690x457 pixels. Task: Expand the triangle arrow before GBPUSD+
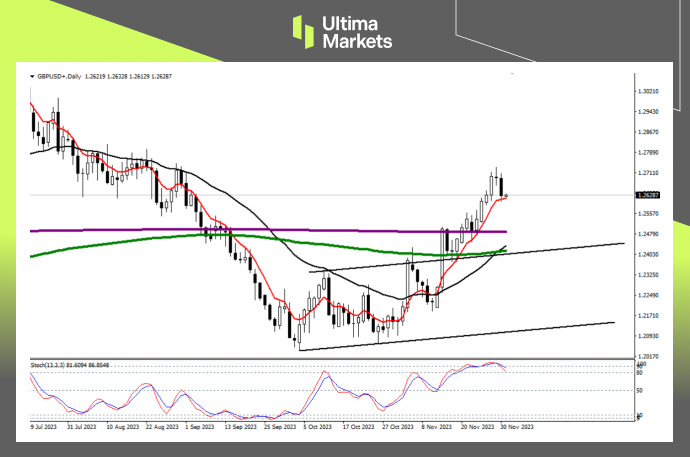click(31, 75)
